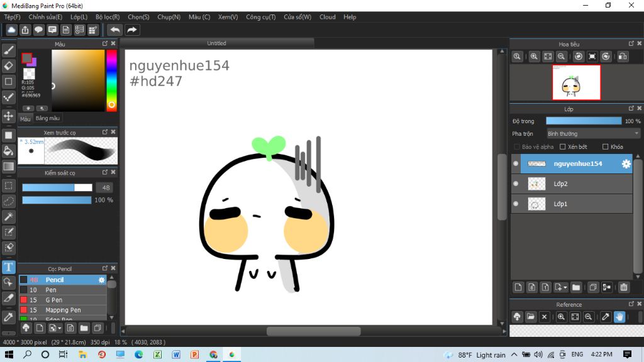
Task: Open Excel from the taskbar
Action: pos(157,354)
